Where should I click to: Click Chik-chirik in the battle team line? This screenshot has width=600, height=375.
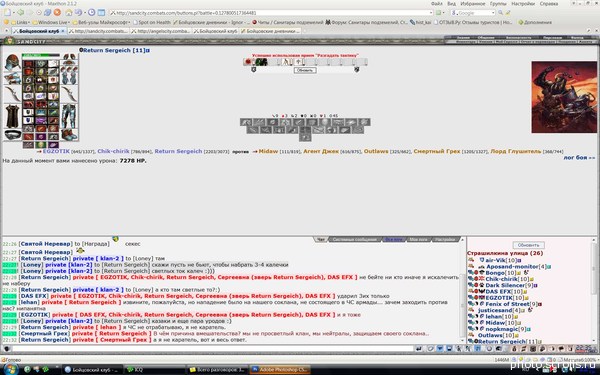point(113,152)
